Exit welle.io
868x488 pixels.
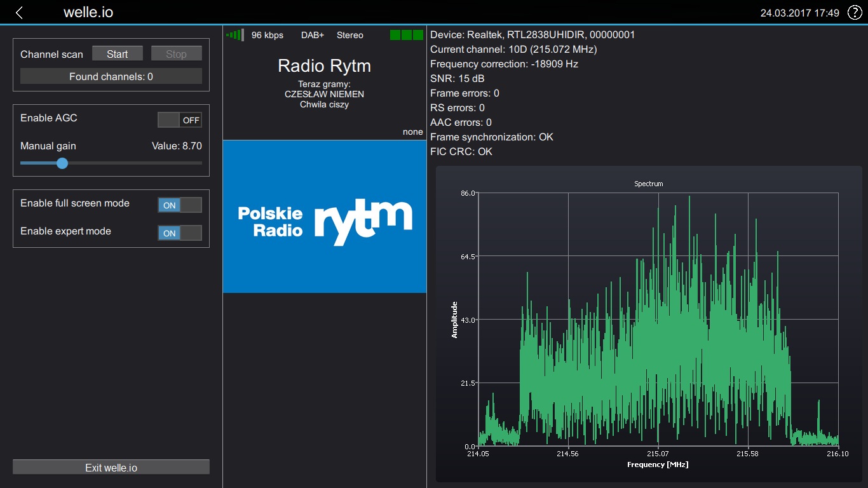(111, 468)
